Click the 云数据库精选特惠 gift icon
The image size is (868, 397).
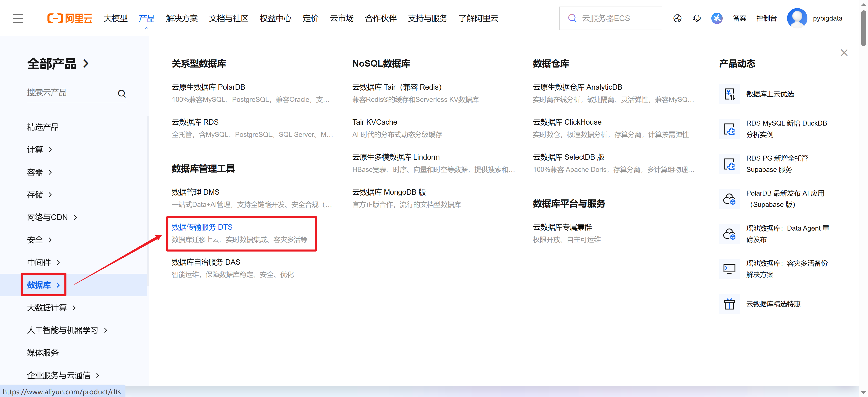[729, 304]
